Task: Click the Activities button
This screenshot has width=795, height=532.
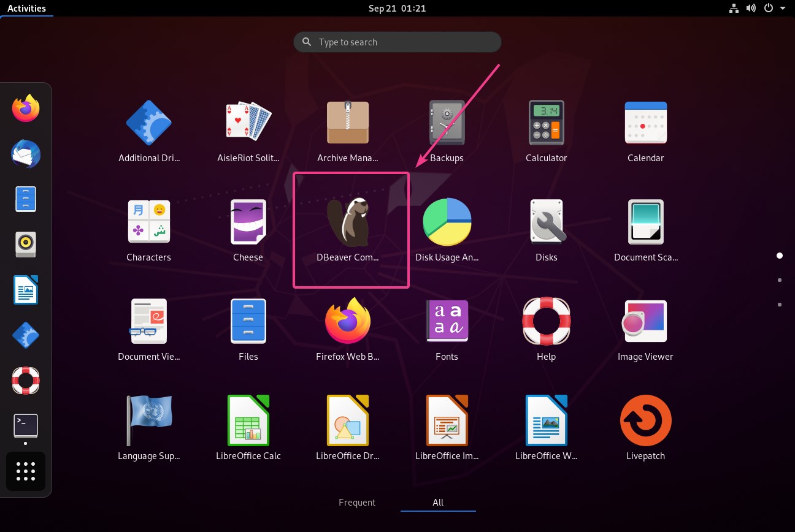Action: (26, 9)
